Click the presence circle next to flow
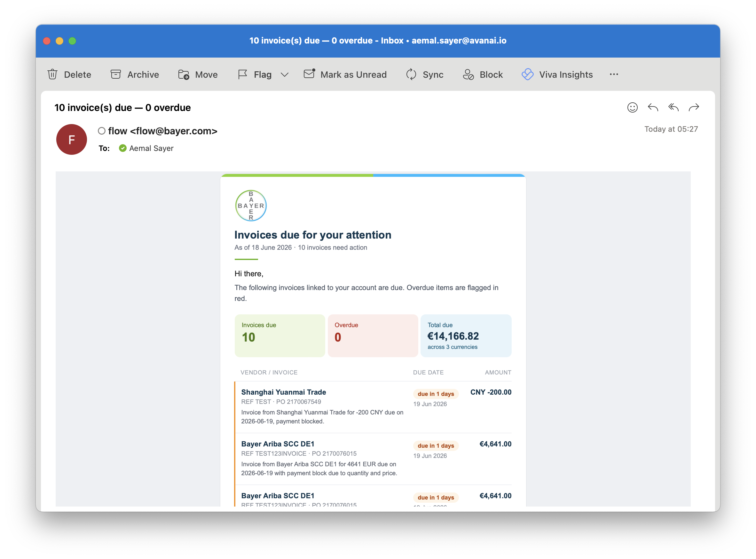Screen dimensions: 756x559 click(x=101, y=131)
